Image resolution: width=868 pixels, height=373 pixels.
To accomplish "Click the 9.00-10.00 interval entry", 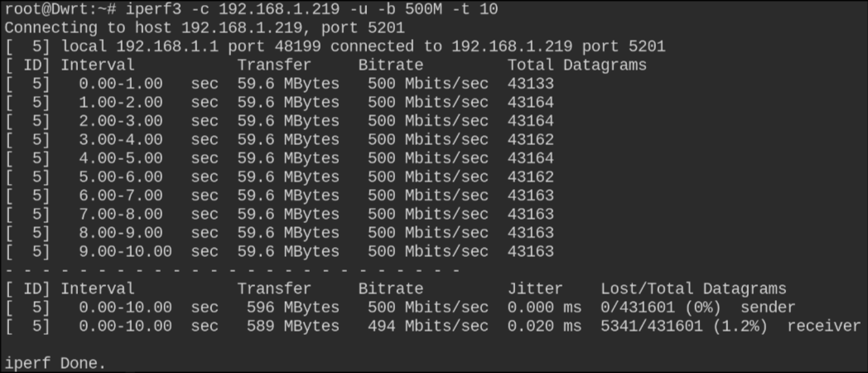I will point(125,251).
